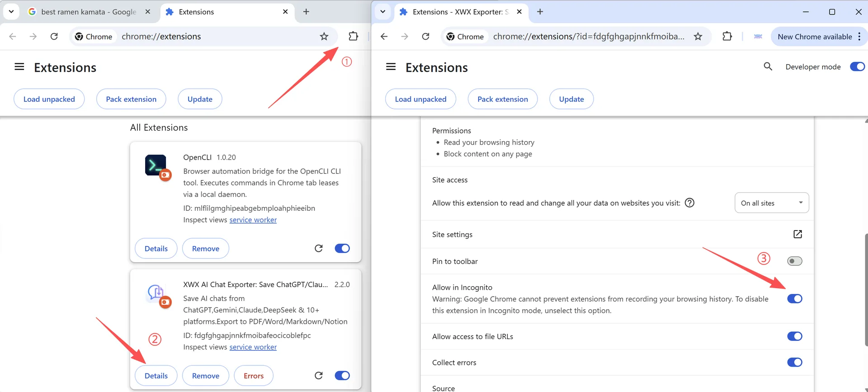Remove the XWX AI Chat Exporter extension
The image size is (868, 392).
[x=206, y=376]
